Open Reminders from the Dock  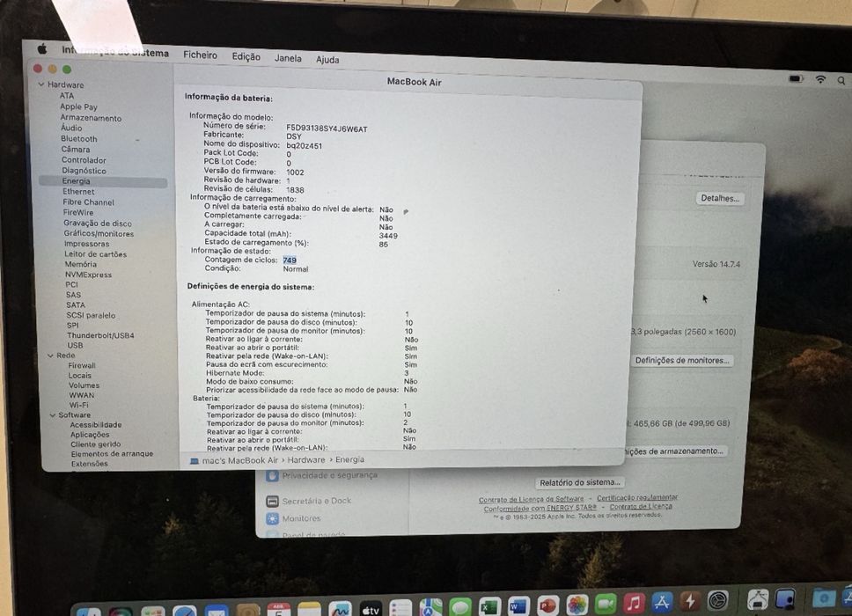click(x=400, y=608)
